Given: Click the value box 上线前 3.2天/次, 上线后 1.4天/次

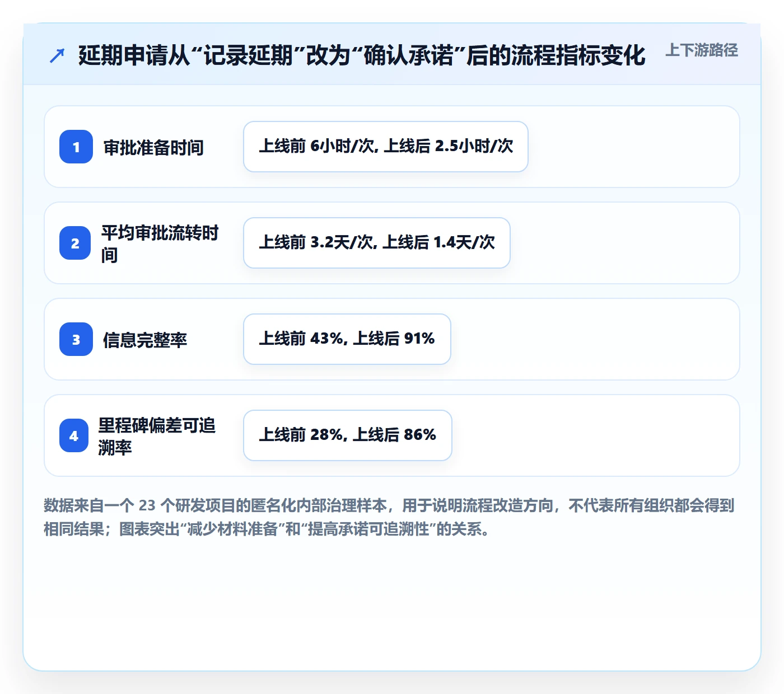Looking at the screenshot, I should [x=377, y=243].
